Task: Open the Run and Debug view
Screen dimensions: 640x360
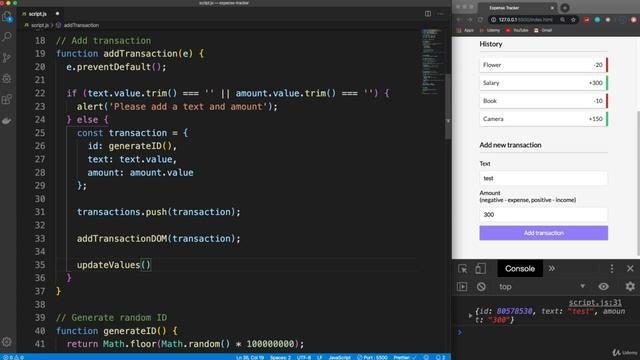Action: pyautogui.click(x=7, y=78)
